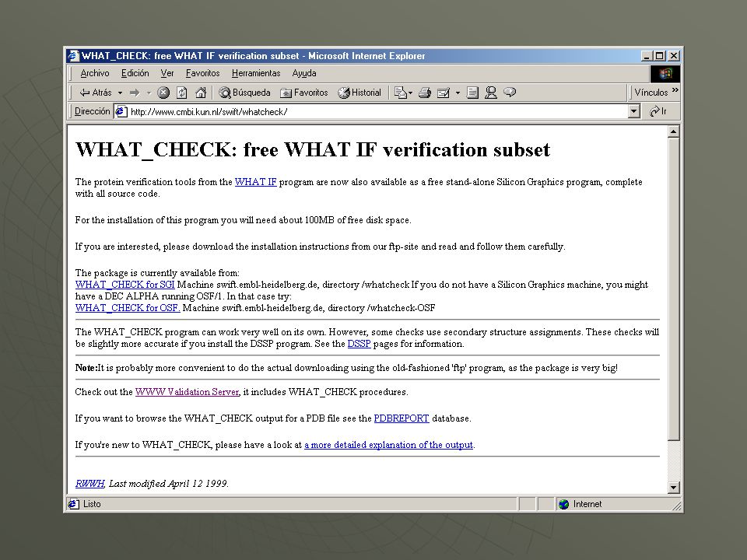Click the Internet Explorer title bar icon
Viewport: 747px width, 560px height.
pyautogui.click(x=73, y=56)
